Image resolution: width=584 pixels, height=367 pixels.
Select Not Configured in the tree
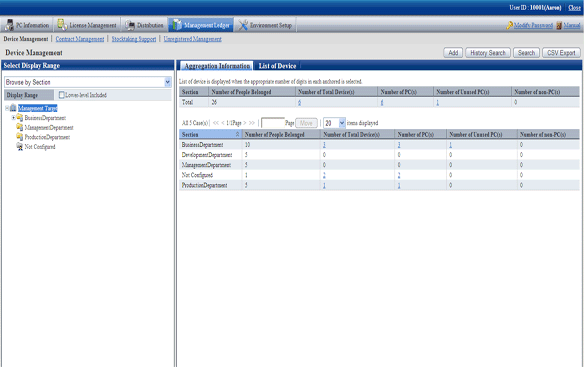pos(40,147)
